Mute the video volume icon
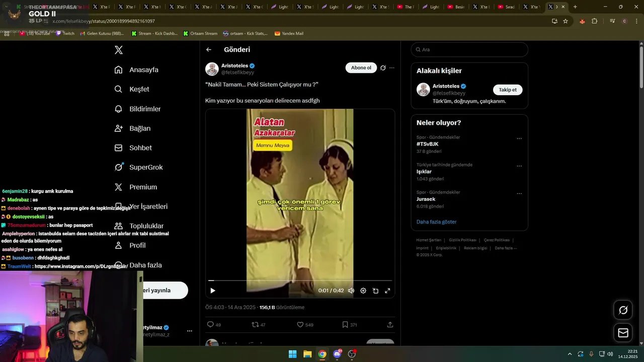This screenshot has height=362, width=644. [x=351, y=291]
